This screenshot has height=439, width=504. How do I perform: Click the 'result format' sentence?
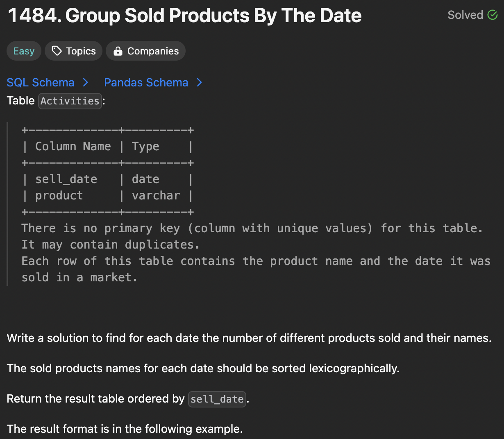coord(125,429)
